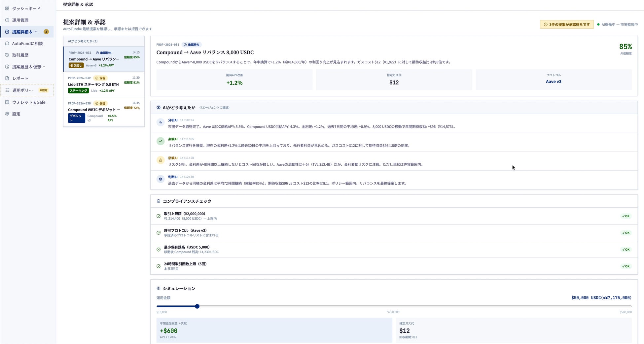Click the コンプライアンスチェック shield icon

click(x=159, y=201)
